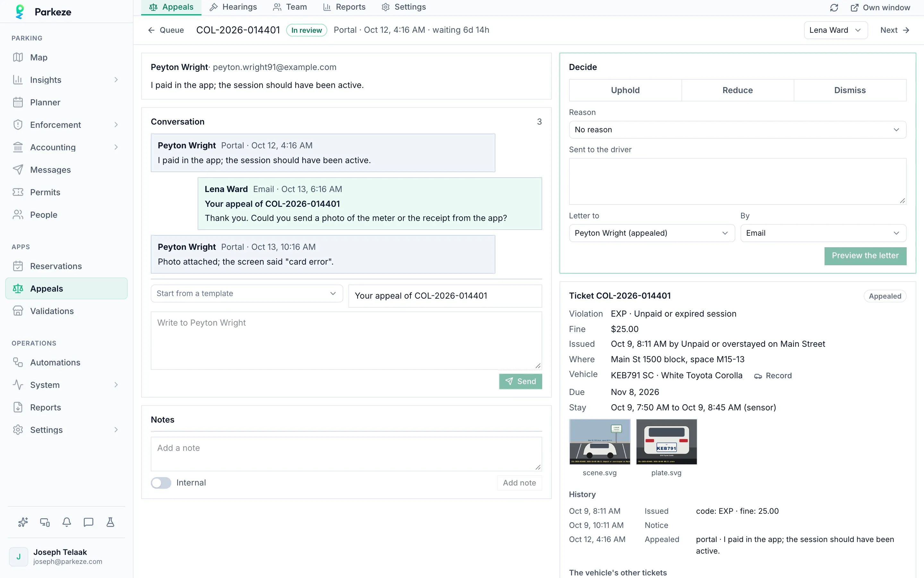
Task: Open the chat bubble icon at bottom
Action: point(89,522)
